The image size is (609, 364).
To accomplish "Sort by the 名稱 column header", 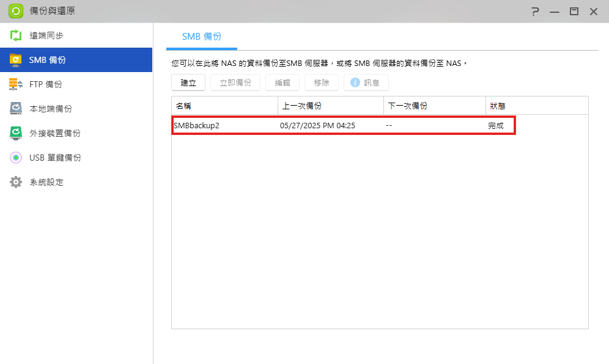I will [224, 106].
